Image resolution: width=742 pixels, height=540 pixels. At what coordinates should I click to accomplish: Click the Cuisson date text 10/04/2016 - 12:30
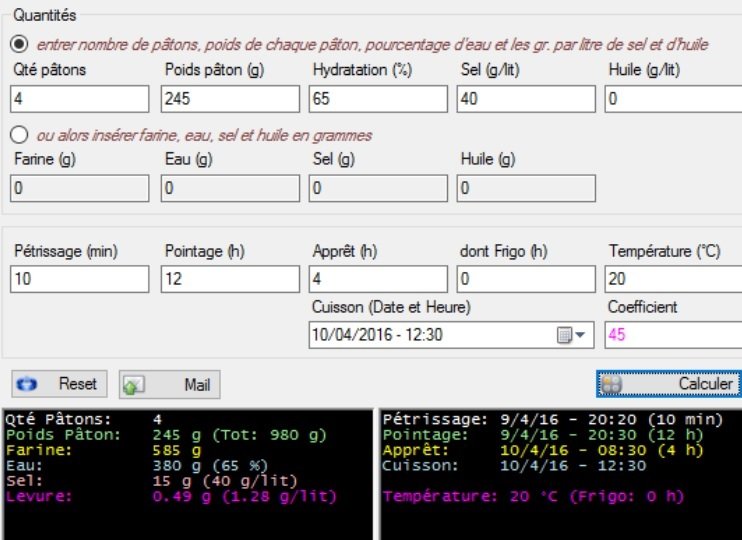(377, 335)
